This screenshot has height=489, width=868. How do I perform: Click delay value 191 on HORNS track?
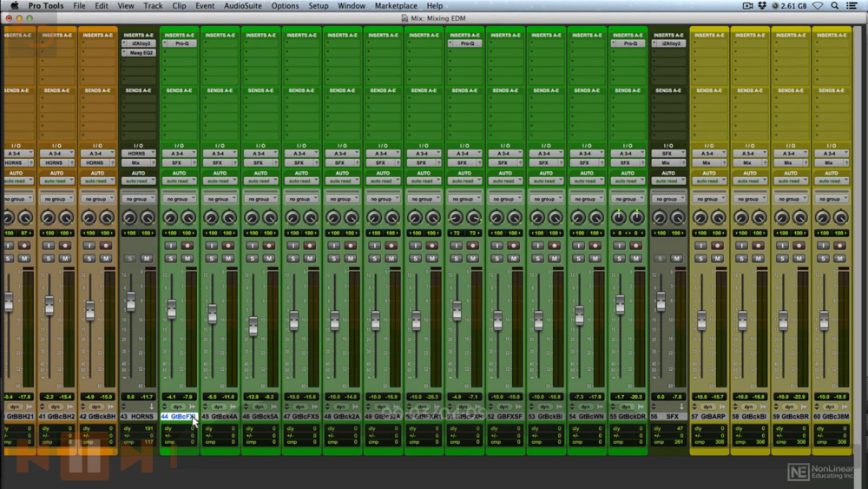pyautogui.click(x=148, y=429)
